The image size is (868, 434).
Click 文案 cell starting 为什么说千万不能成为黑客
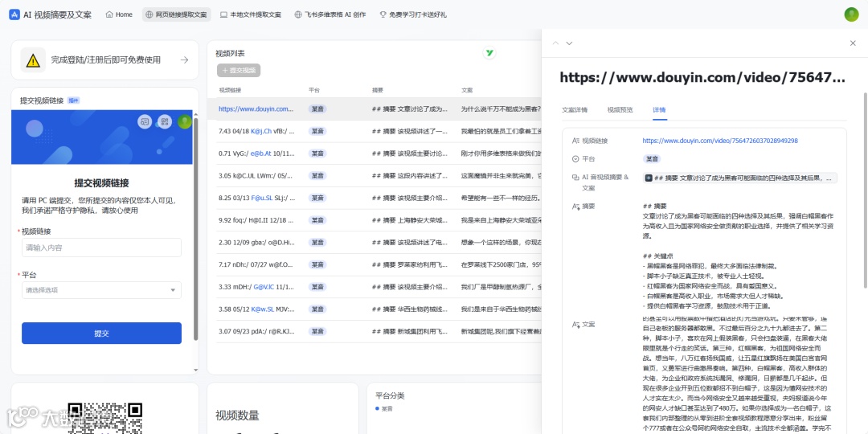pos(501,109)
